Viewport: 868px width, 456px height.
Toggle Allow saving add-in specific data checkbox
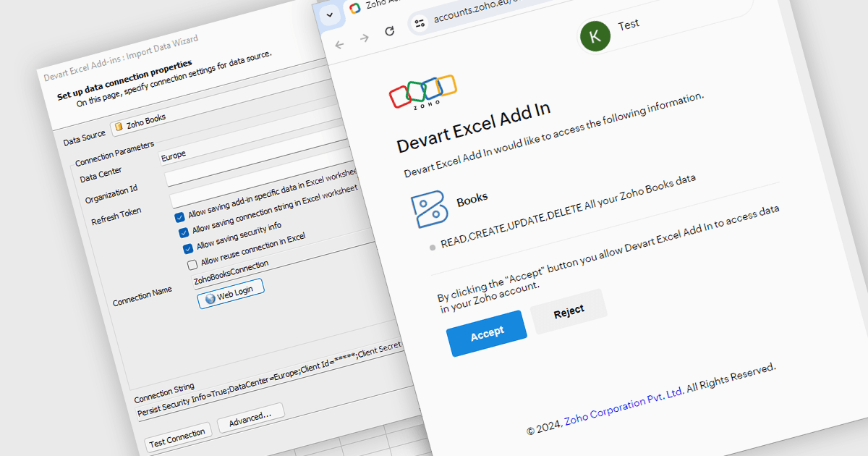(179, 216)
